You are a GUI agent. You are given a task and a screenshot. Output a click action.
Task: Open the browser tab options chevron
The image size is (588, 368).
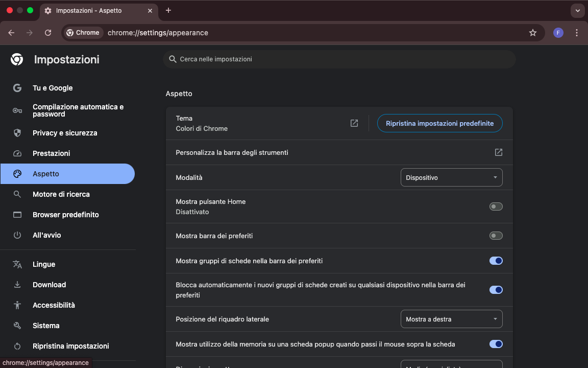pyautogui.click(x=577, y=11)
